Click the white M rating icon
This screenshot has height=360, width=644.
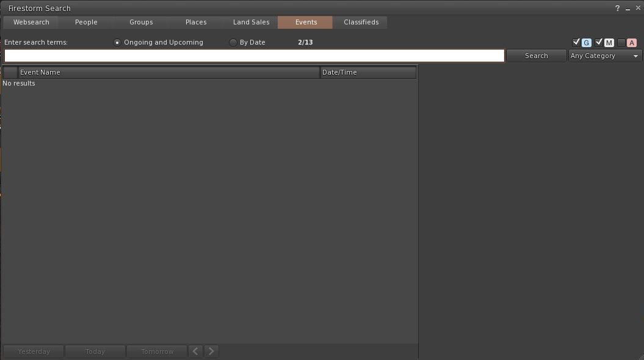click(x=609, y=43)
